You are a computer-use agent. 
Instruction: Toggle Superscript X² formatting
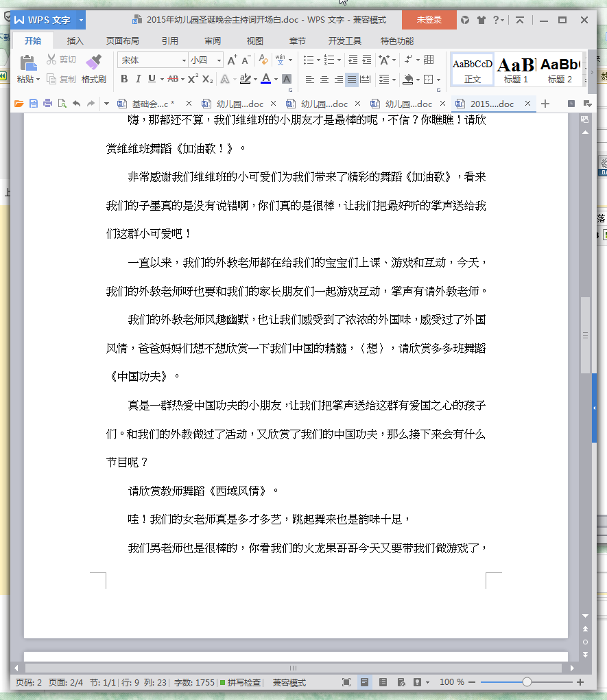[x=193, y=79]
